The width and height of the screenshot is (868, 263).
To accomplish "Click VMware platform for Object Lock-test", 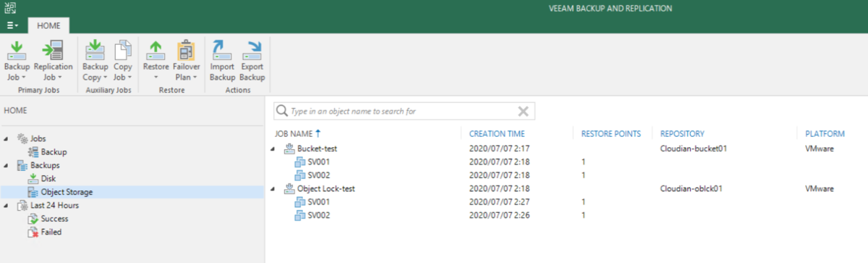I will [820, 188].
